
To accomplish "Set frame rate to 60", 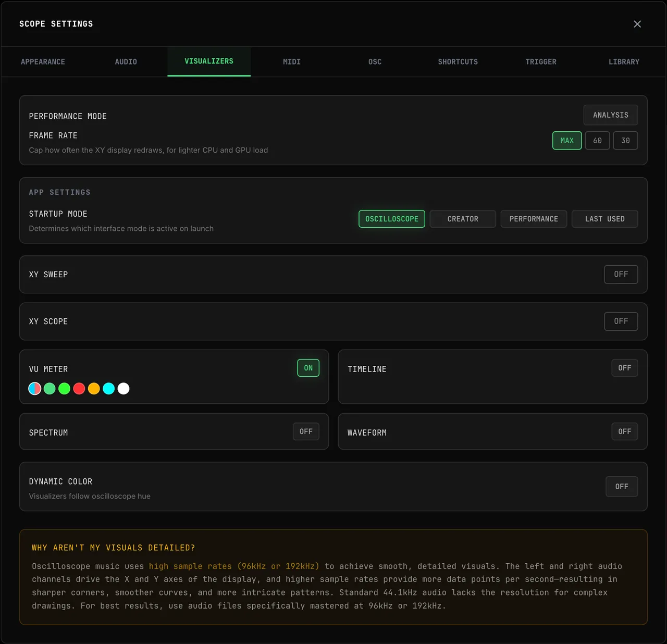I will [597, 141].
